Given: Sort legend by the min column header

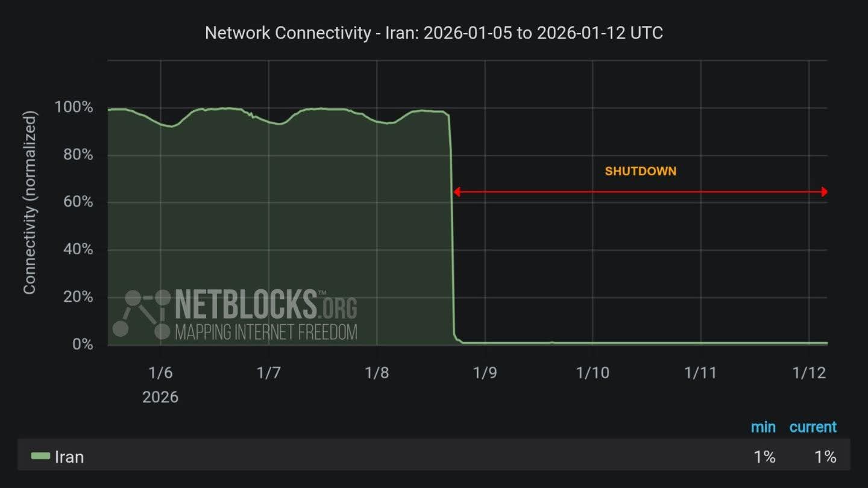Looking at the screenshot, I should tap(763, 427).
